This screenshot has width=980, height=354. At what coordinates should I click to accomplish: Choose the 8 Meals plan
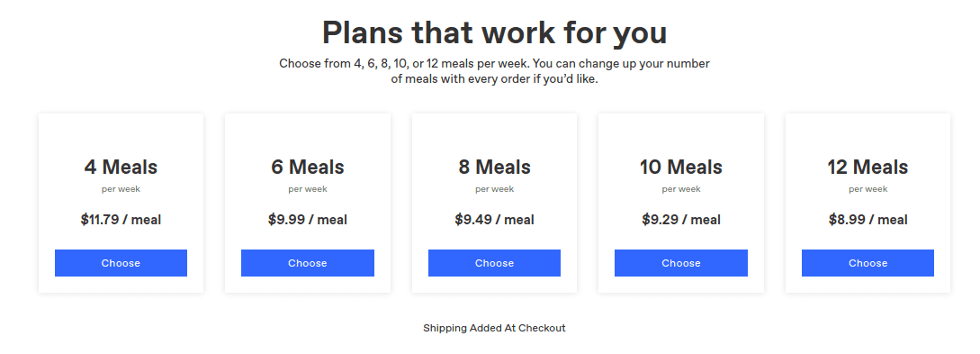pyautogui.click(x=494, y=263)
